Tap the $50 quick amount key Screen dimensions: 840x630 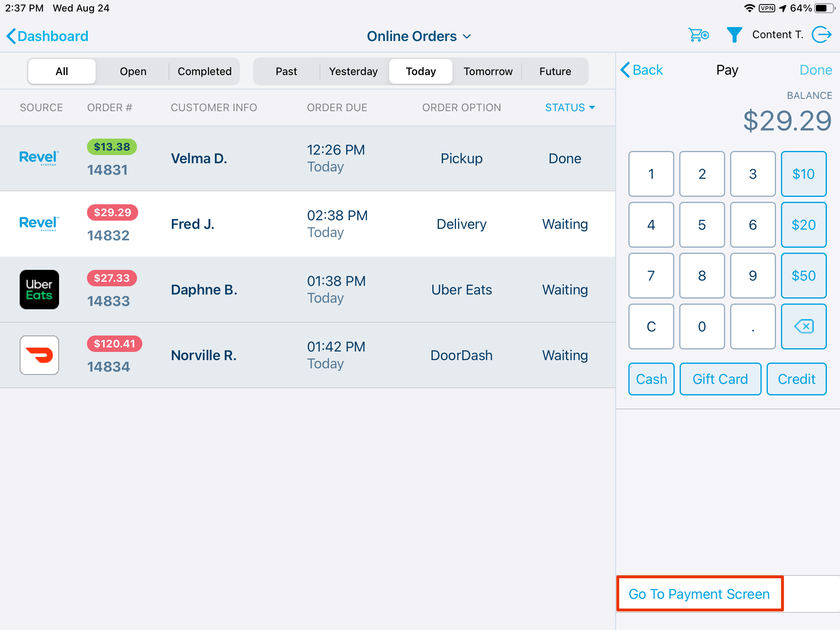pos(803,276)
